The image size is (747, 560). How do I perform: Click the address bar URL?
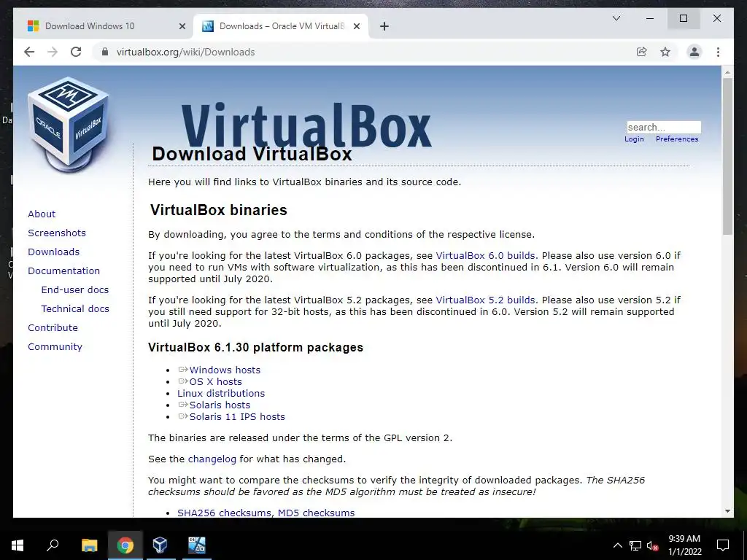[x=185, y=52]
